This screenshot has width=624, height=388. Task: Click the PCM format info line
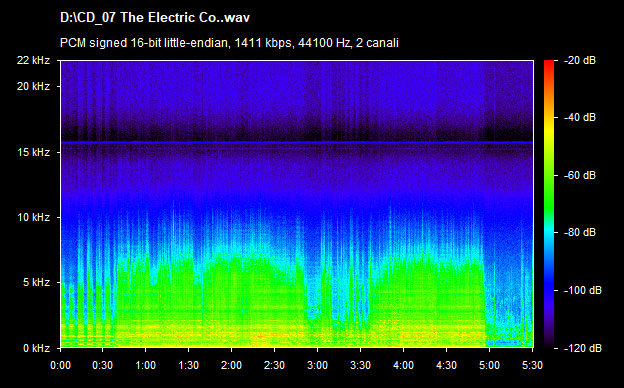click(229, 43)
